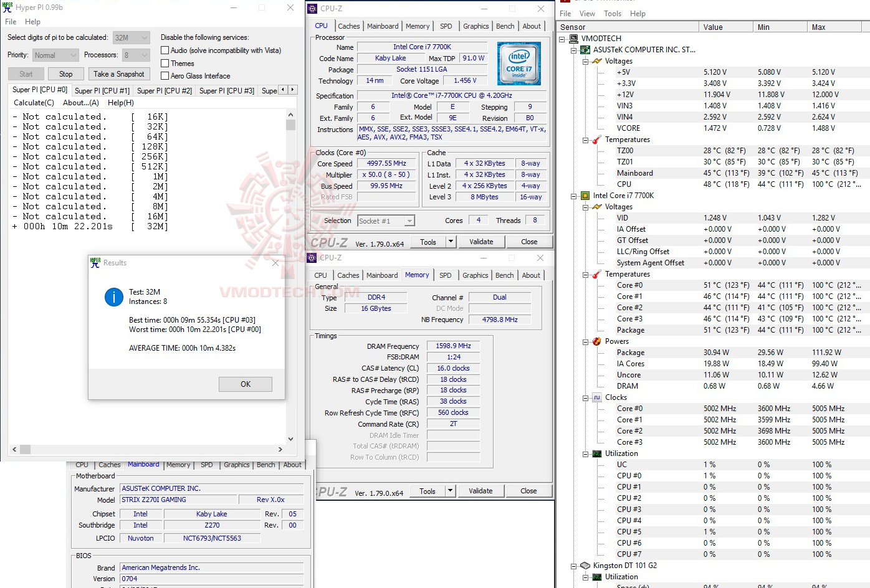The width and height of the screenshot is (870, 588).
Task: Click the Kingston DT 101 G2 drive icon
Action: (x=585, y=566)
